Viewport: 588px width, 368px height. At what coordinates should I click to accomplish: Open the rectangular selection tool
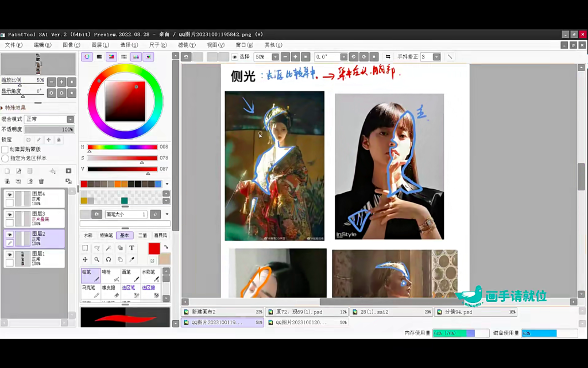pyautogui.click(x=85, y=248)
